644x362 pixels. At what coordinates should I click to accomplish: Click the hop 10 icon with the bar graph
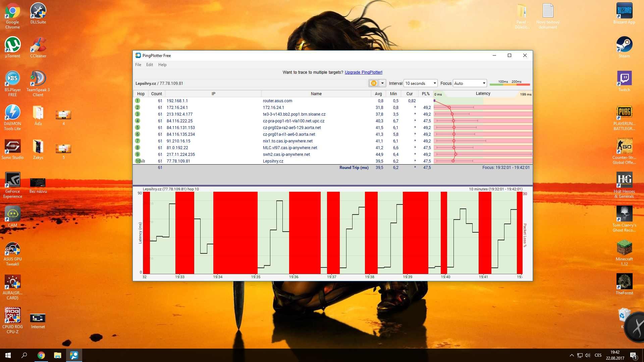coord(140,161)
